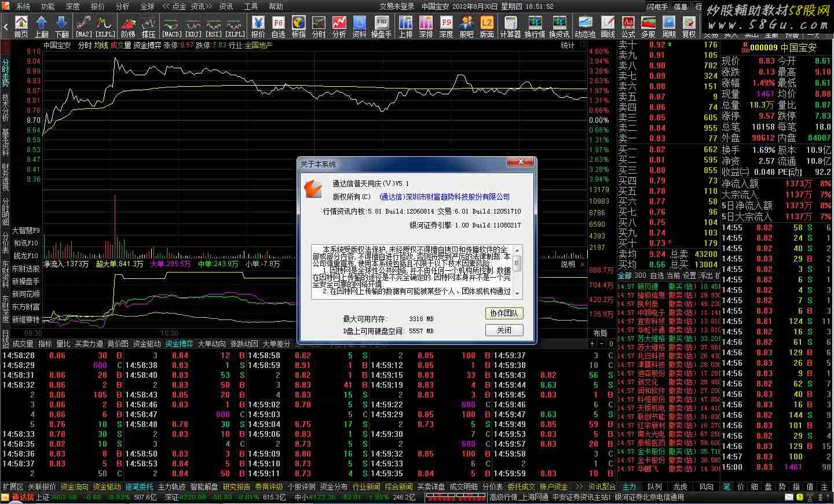Open 换行情 toolbar icon
Image resolution: width=834 pixels, height=504 pixels.
point(535,27)
